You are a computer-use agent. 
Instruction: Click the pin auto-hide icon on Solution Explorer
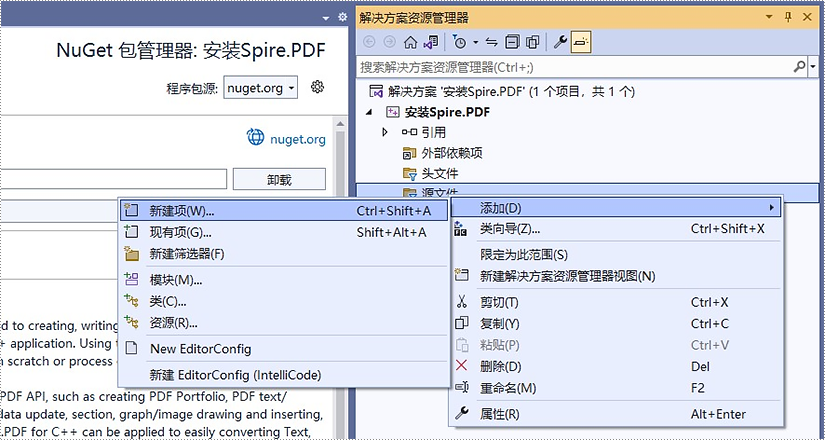coord(788,17)
